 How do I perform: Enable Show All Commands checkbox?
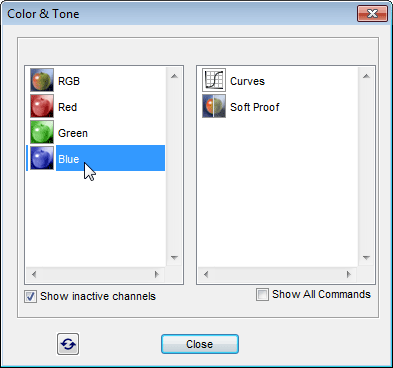[262, 294]
